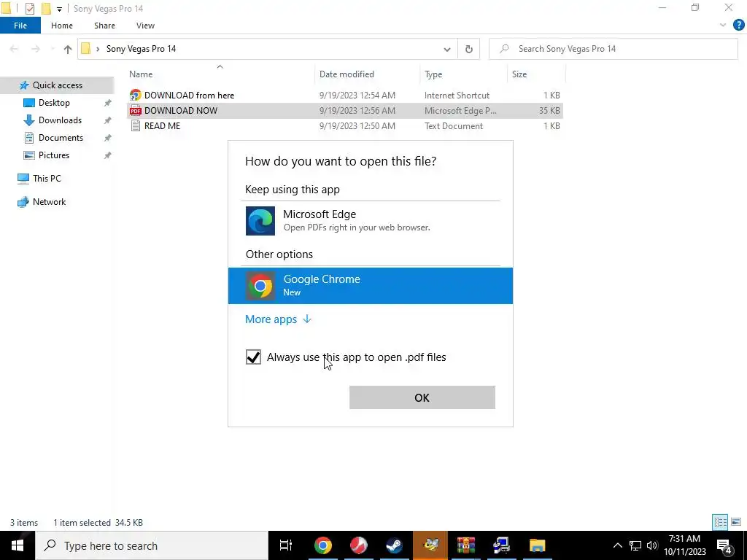This screenshot has height=560, width=747.
Task: Open the red sphere app in taskbar
Action: pyautogui.click(x=358, y=545)
